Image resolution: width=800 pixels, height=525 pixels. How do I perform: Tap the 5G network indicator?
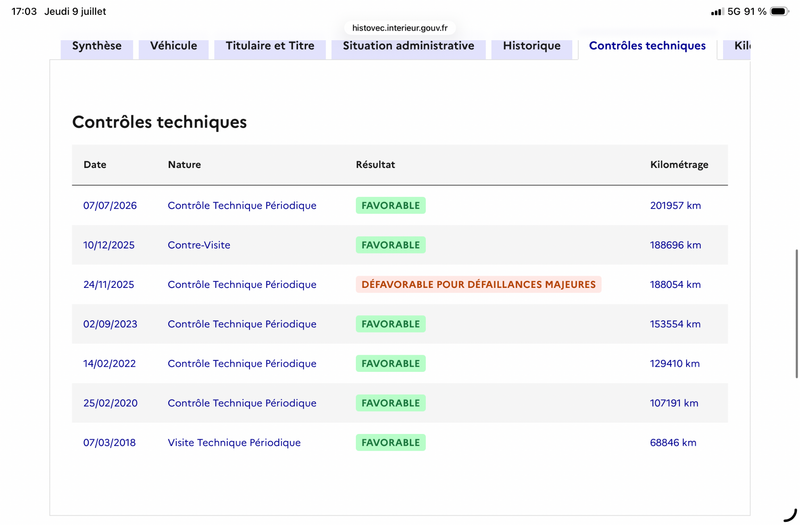(x=734, y=11)
